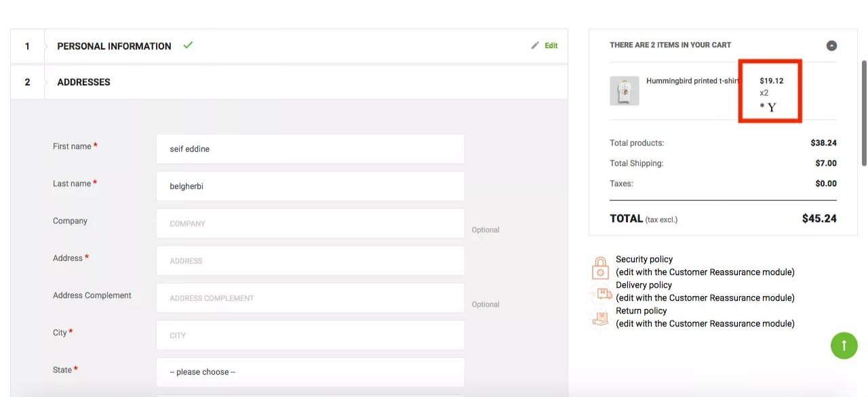
Task: Click the First name input field
Action: [x=310, y=148]
